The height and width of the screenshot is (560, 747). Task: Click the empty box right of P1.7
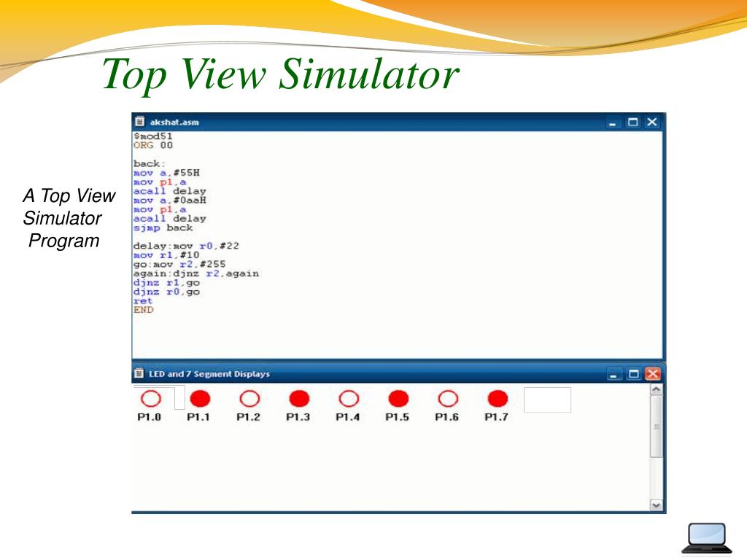(x=547, y=400)
